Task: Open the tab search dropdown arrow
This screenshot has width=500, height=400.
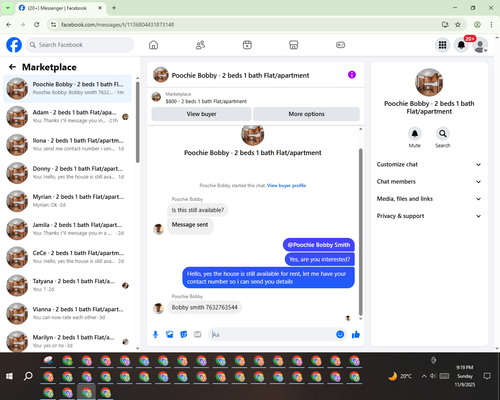Action: click(7, 8)
